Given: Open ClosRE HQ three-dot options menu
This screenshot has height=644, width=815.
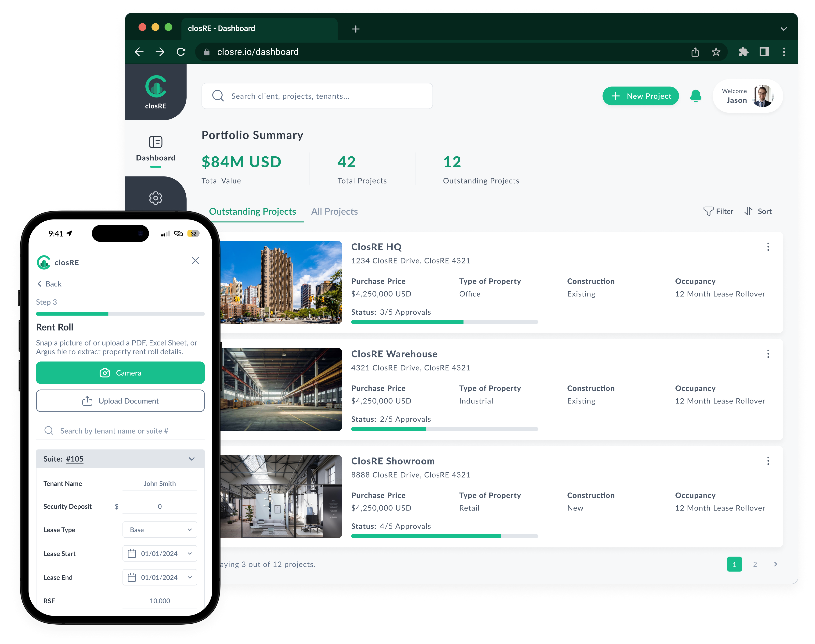Looking at the screenshot, I should pyautogui.click(x=768, y=247).
